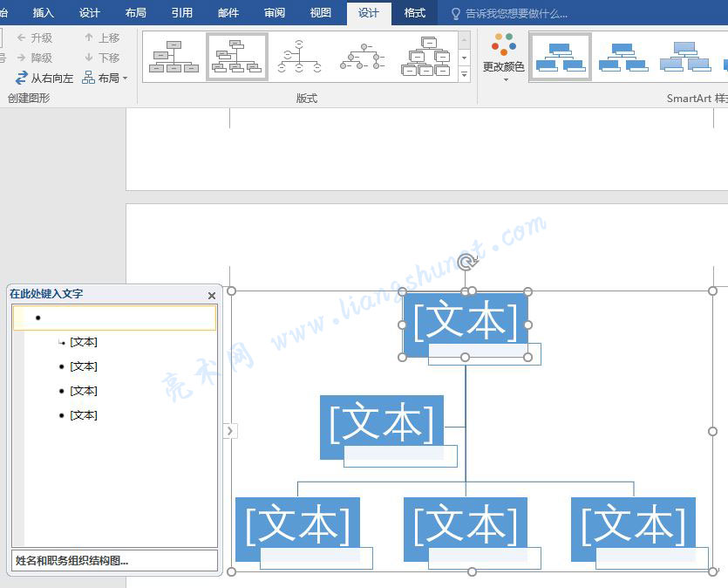Close the text pane
The image size is (728, 588).
click(x=212, y=296)
